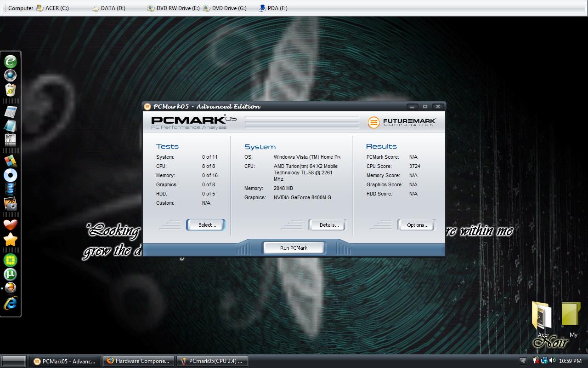Click the 'AMD Turion(tm) 64 X2 Mobile' text
Viewport: 588px width, 368px height.
[305, 166]
